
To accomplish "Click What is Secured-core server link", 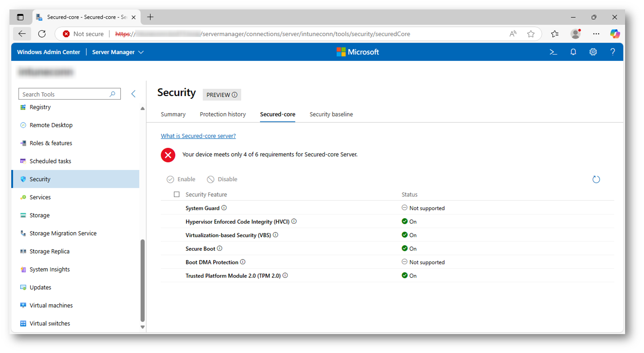I will 198,136.
